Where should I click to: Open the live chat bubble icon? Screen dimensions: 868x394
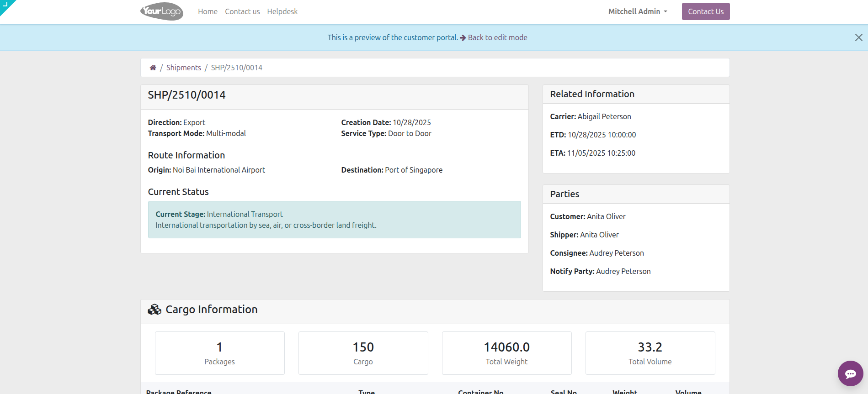850,373
